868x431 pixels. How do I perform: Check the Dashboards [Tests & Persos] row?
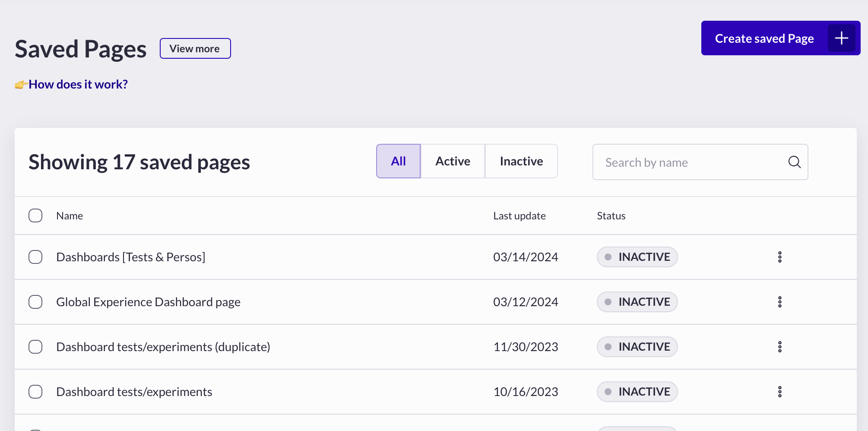click(35, 257)
